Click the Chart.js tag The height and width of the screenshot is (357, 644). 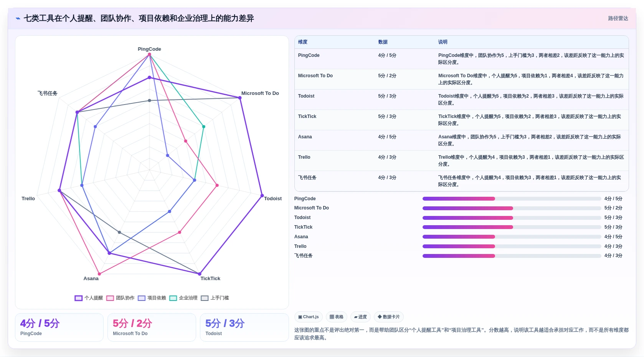pos(308,317)
